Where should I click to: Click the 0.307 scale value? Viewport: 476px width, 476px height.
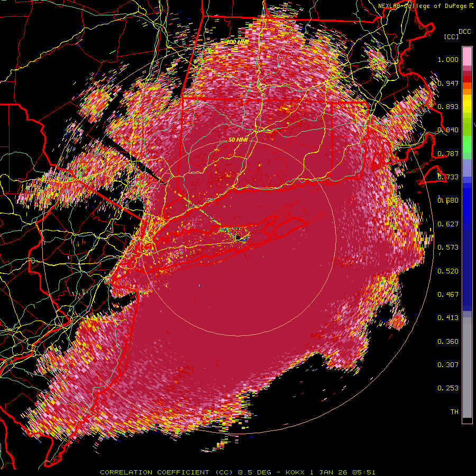pos(448,365)
